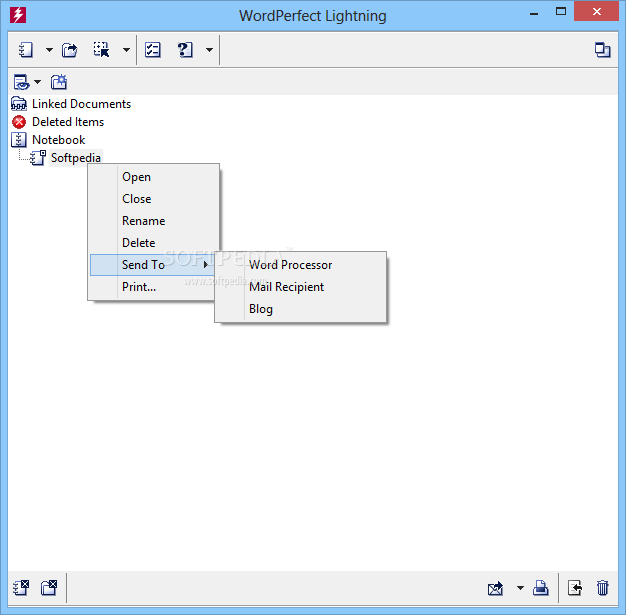Click the overlapping windows icon at top right
Viewport: 626px width, 615px height.
602,50
